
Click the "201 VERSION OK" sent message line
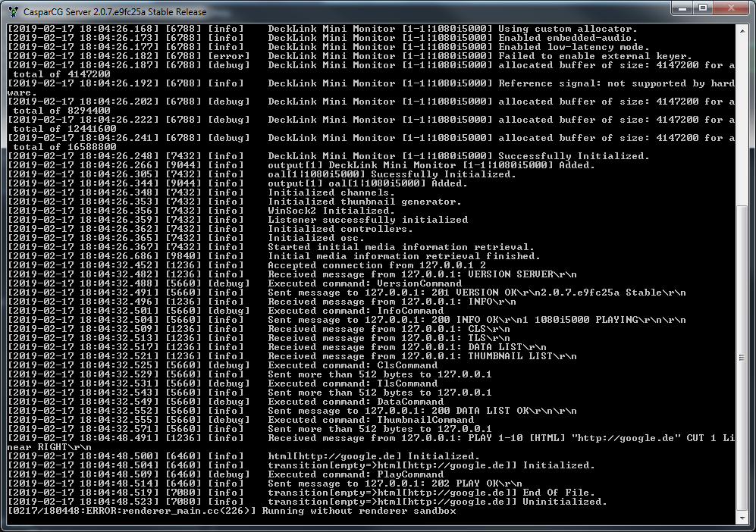pyautogui.click(x=347, y=293)
